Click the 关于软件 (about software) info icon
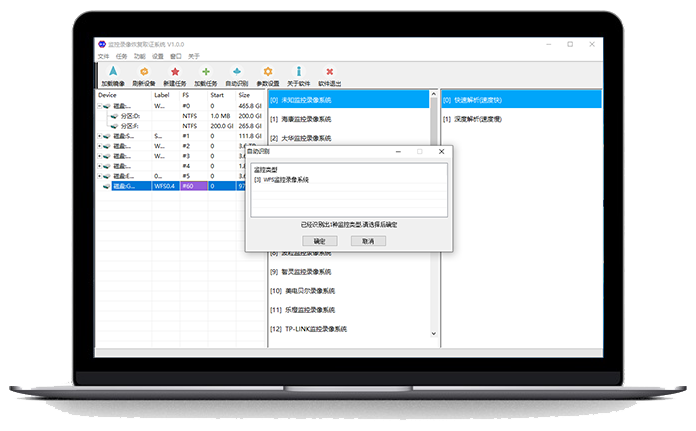 (x=298, y=73)
